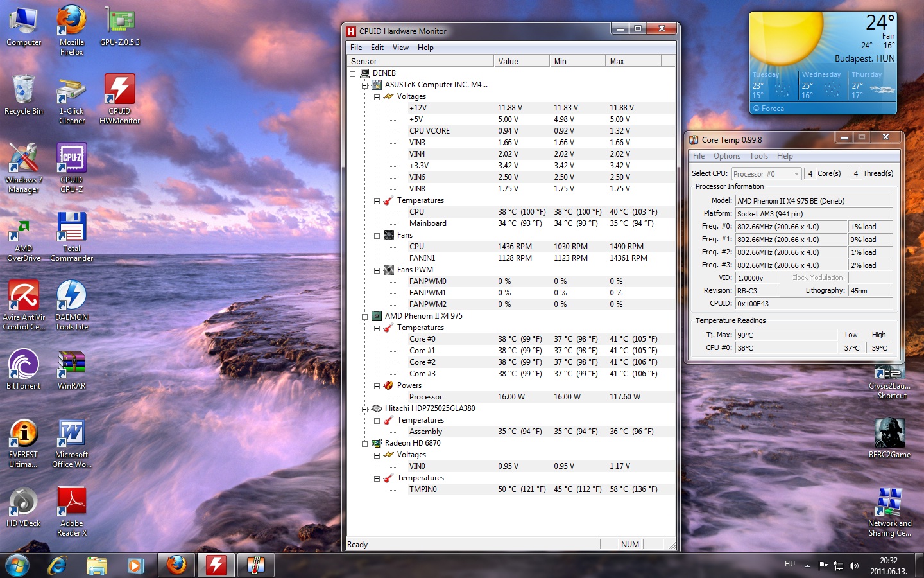Open Crysis2Launcher shortcut icon
Viewport: 924px width, 578px height.
tap(889, 382)
